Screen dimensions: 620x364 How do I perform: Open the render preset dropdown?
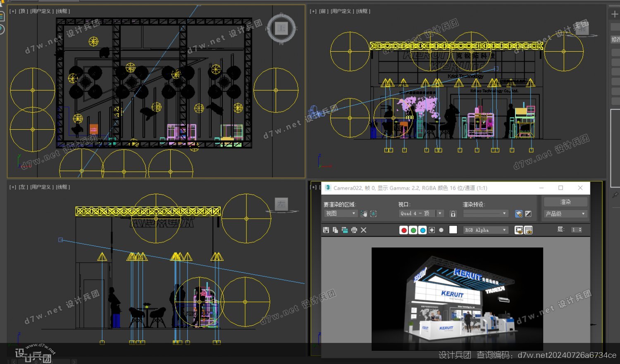[x=486, y=214]
